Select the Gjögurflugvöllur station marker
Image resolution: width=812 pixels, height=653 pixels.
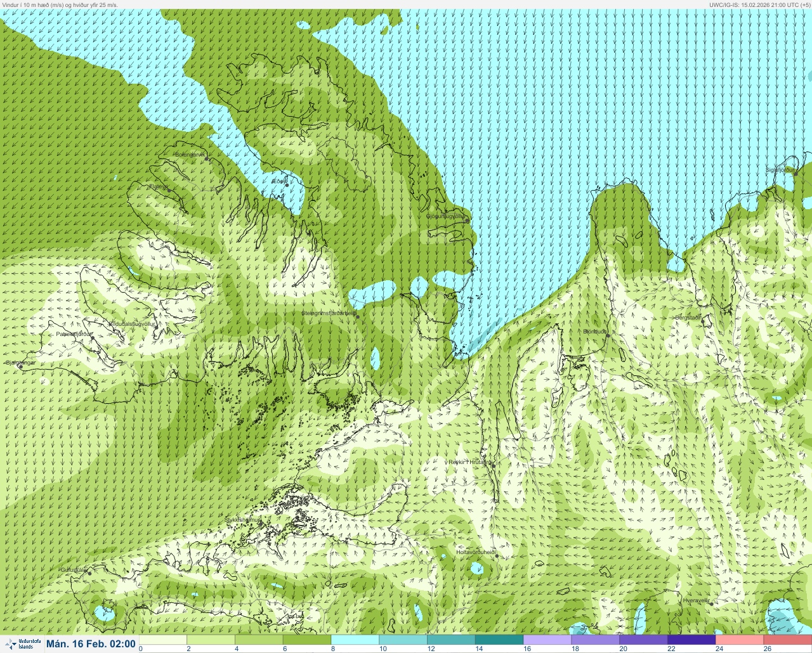(x=467, y=221)
